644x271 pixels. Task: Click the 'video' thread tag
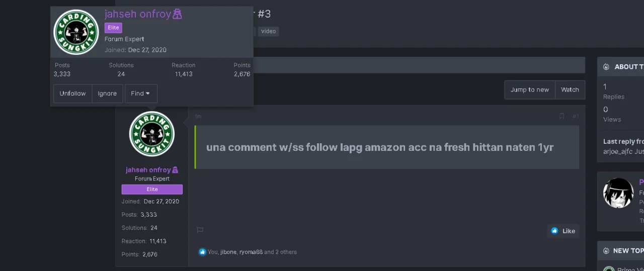click(x=269, y=31)
